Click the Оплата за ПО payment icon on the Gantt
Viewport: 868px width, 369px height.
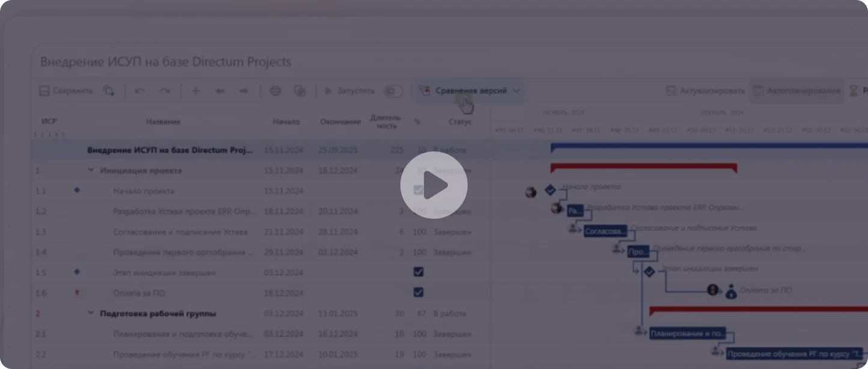pos(731,292)
